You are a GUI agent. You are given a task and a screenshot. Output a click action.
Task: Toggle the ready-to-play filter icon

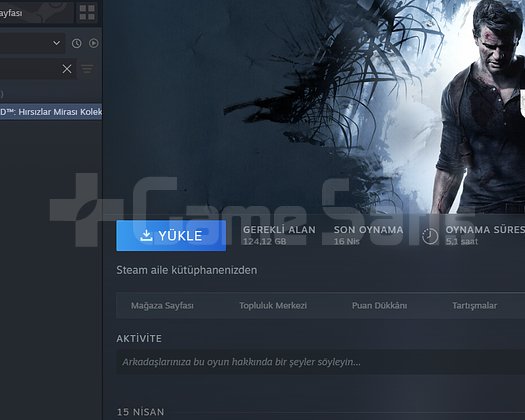(93, 43)
